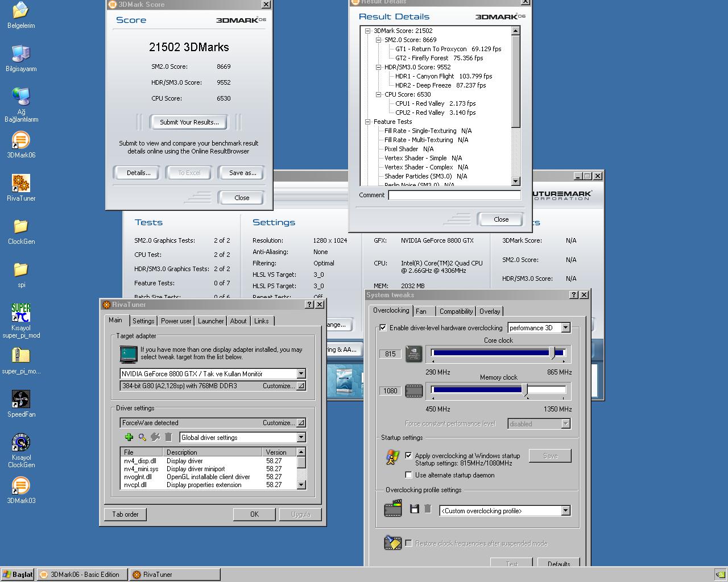Click the Memory clock slider handle
The image size is (728, 582).
click(x=525, y=390)
